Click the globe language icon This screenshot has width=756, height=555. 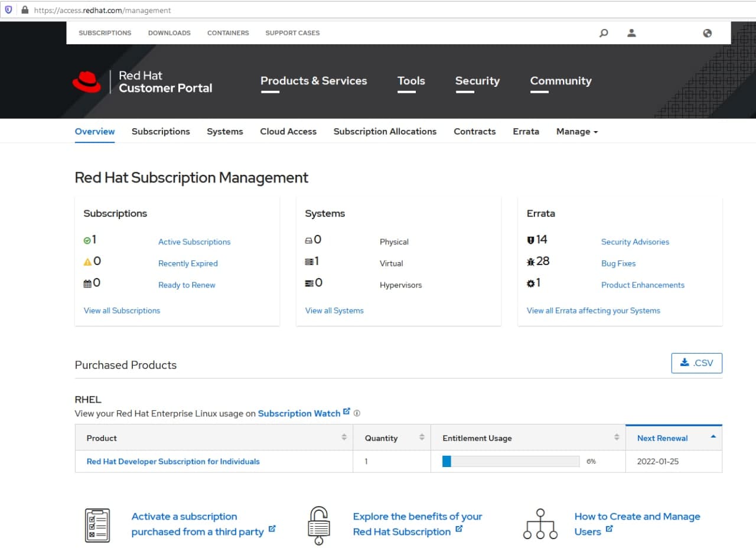click(708, 33)
